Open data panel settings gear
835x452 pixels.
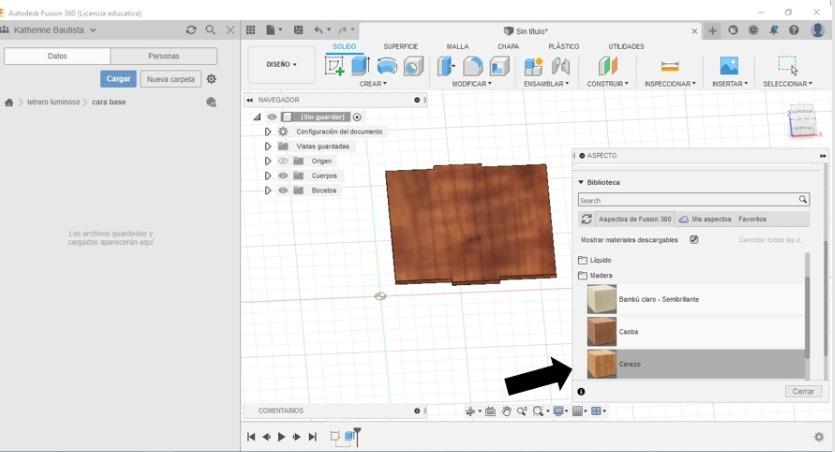211,79
